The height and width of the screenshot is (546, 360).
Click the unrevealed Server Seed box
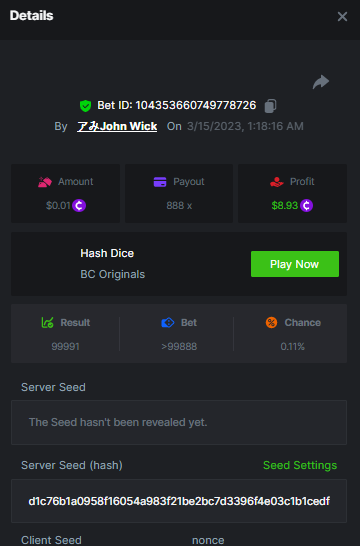pyautogui.click(x=179, y=422)
